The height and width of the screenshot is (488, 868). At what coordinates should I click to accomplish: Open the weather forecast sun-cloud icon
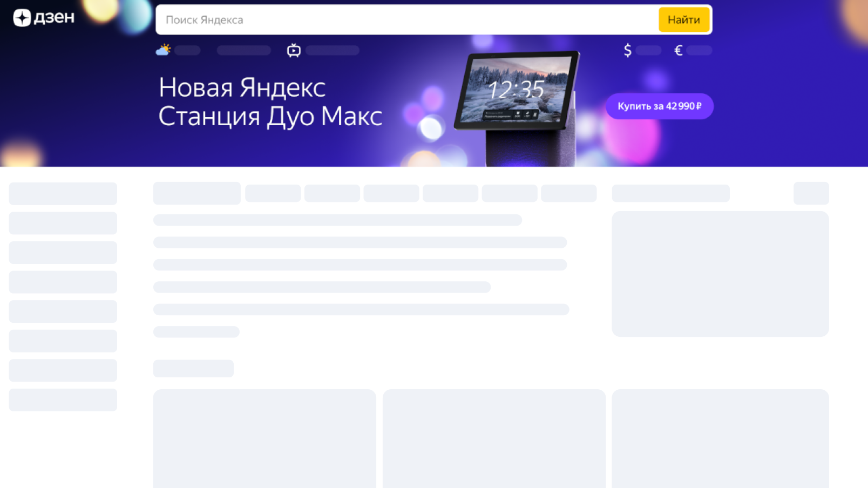pyautogui.click(x=163, y=50)
